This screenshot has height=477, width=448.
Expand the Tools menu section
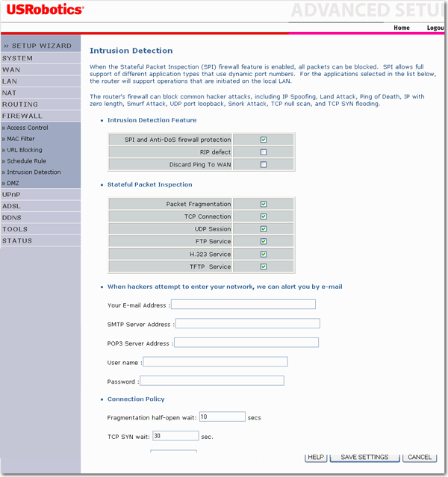[15, 229]
